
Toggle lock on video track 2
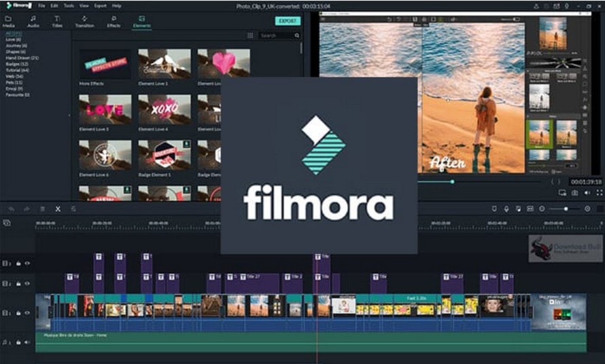pyautogui.click(x=18, y=283)
